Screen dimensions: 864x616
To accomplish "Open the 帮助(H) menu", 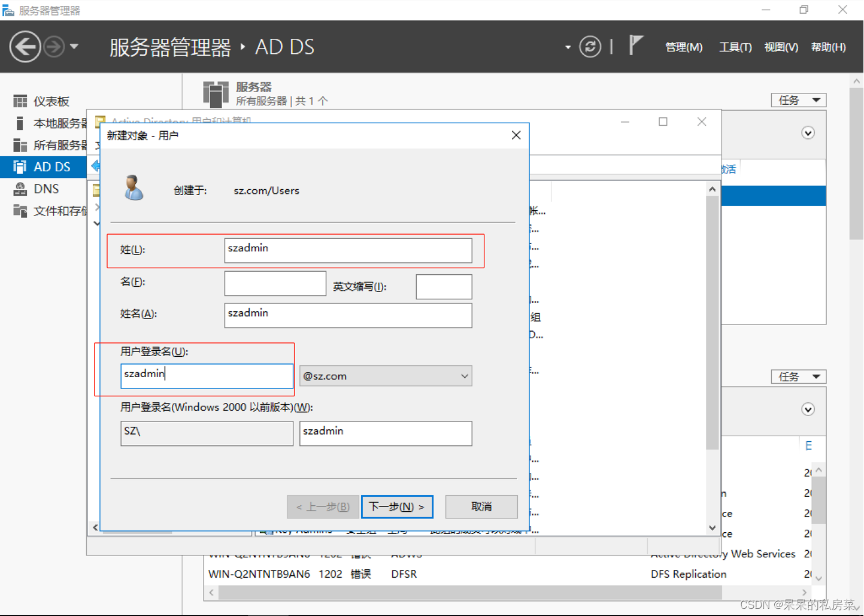I will pyautogui.click(x=828, y=47).
